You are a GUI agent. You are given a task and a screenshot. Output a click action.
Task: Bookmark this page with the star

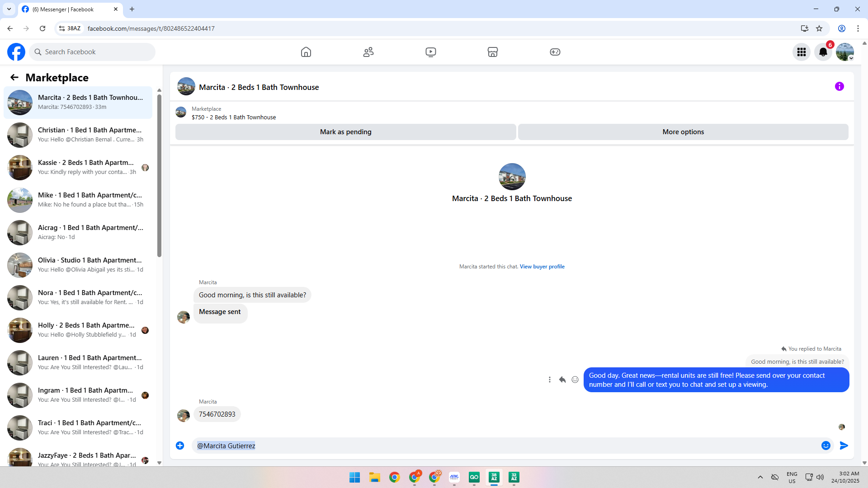click(x=819, y=28)
